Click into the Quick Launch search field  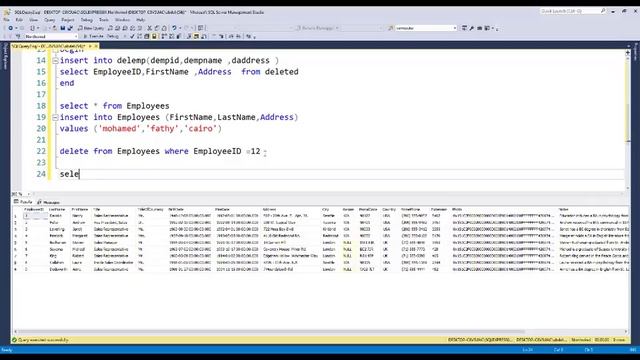pos(573,11)
